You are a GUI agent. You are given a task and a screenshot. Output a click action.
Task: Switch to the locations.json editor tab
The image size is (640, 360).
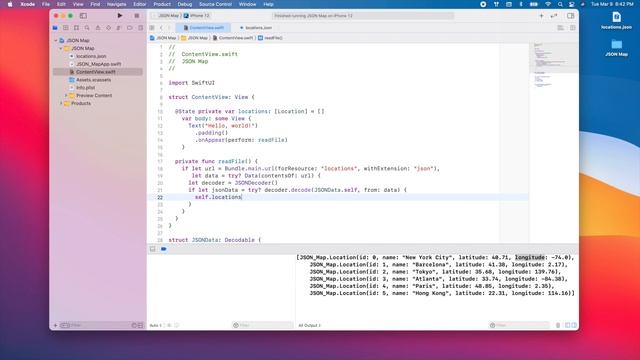point(256,28)
